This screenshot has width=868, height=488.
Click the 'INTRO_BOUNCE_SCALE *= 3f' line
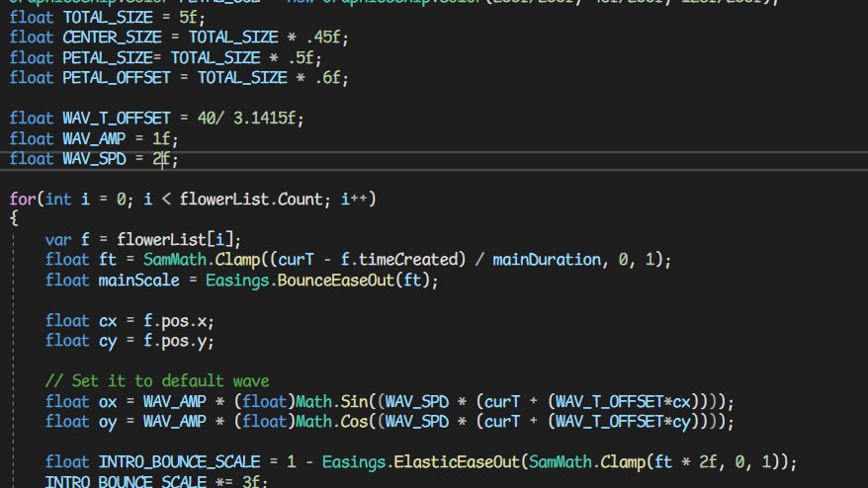[x=156, y=481]
